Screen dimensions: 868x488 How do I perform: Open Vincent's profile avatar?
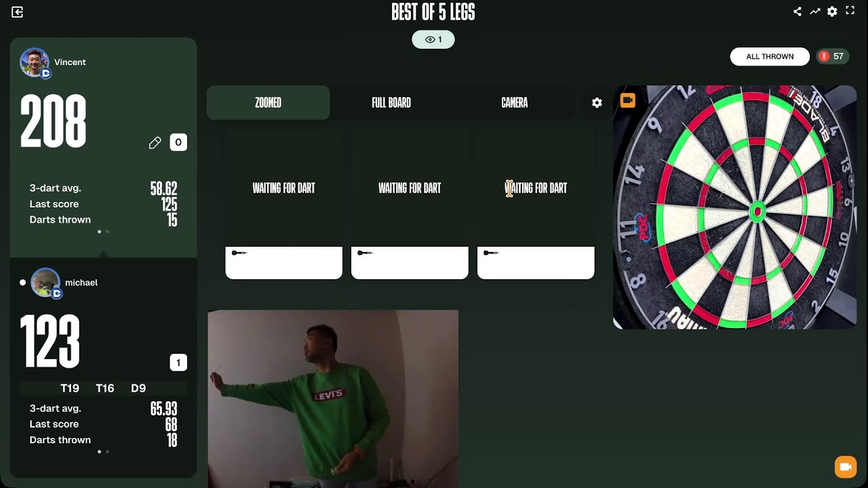(34, 62)
